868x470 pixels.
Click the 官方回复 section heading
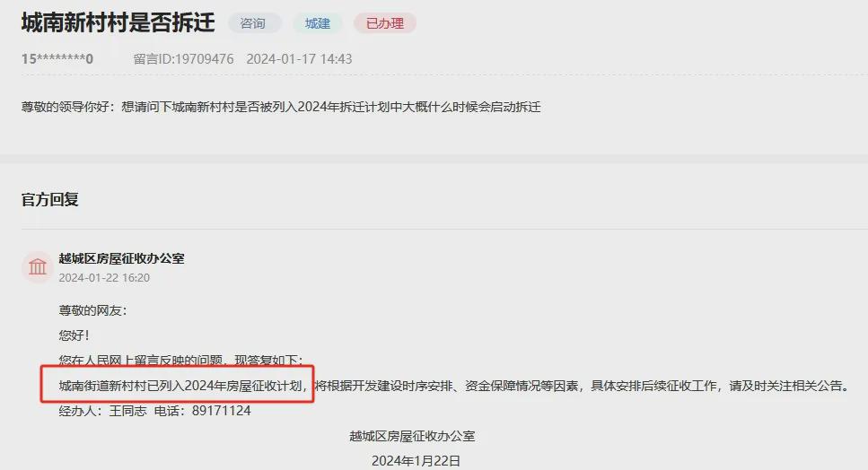point(50,200)
